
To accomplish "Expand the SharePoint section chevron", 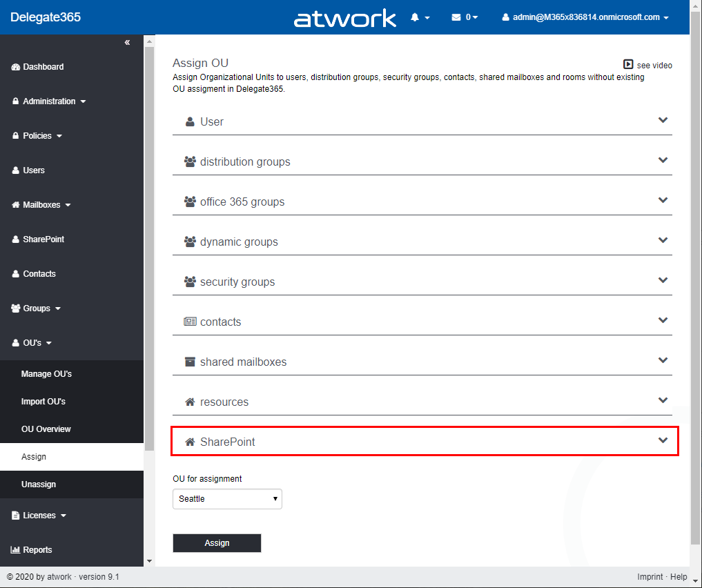I will tap(663, 440).
